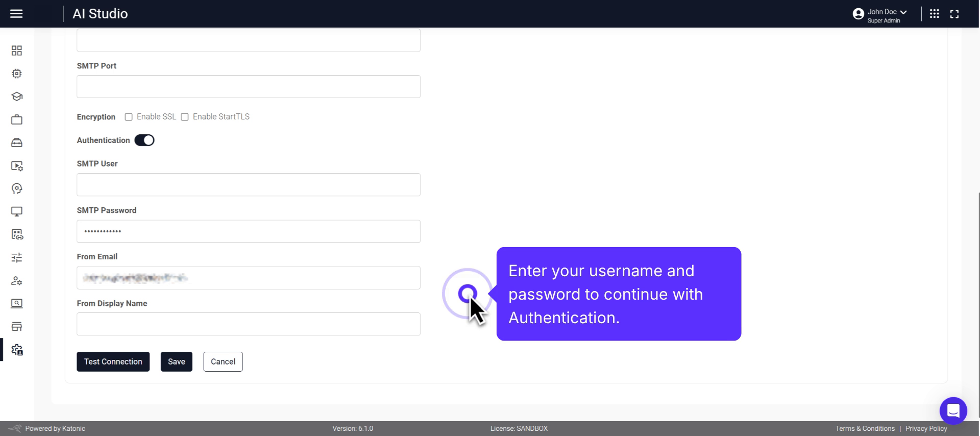Viewport: 980px width, 436px height.
Task: Open the locked settings gear sidebar icon
Action: (17, 350)
